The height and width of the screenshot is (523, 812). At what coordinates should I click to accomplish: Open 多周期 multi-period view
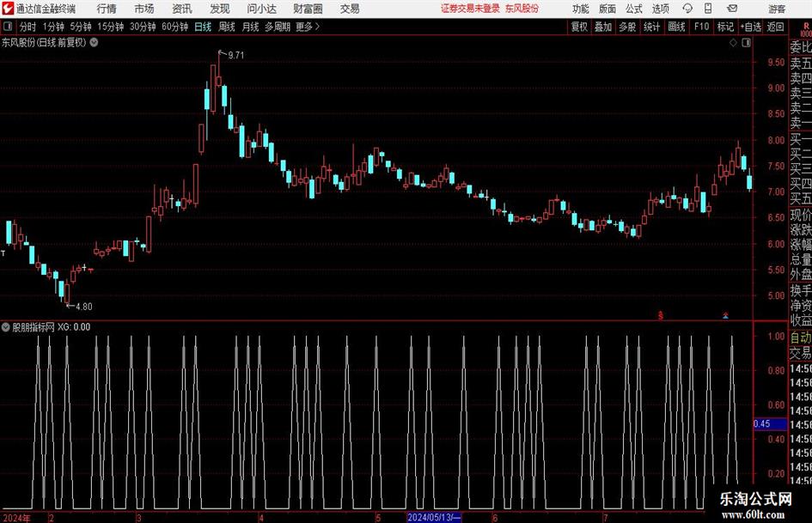(x=278, y=27)
